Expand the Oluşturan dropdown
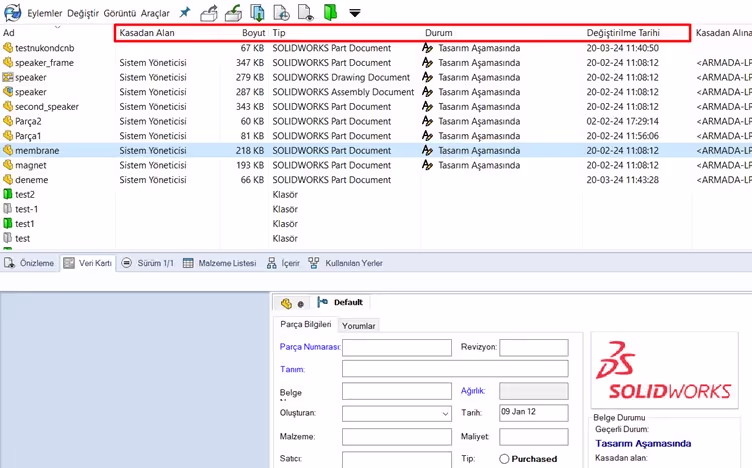This screenshot has width=752, height=468. 445,413
